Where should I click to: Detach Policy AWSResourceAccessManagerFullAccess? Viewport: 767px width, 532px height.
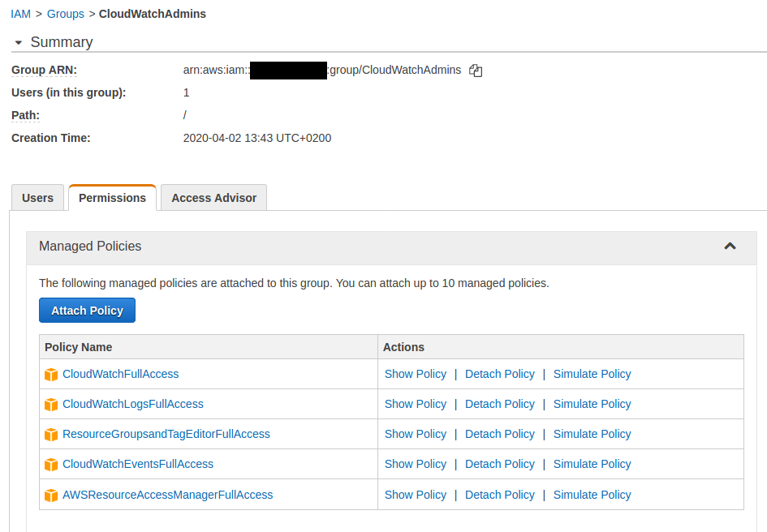tap(500, 495)
